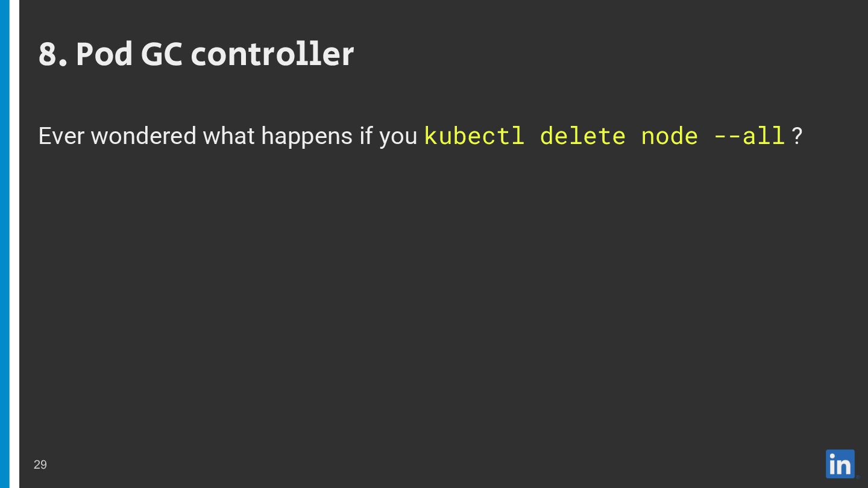Click the registered trademark mark beside LinkedIn logo
This screenshot has width=868, height=488.
[858, 477]
